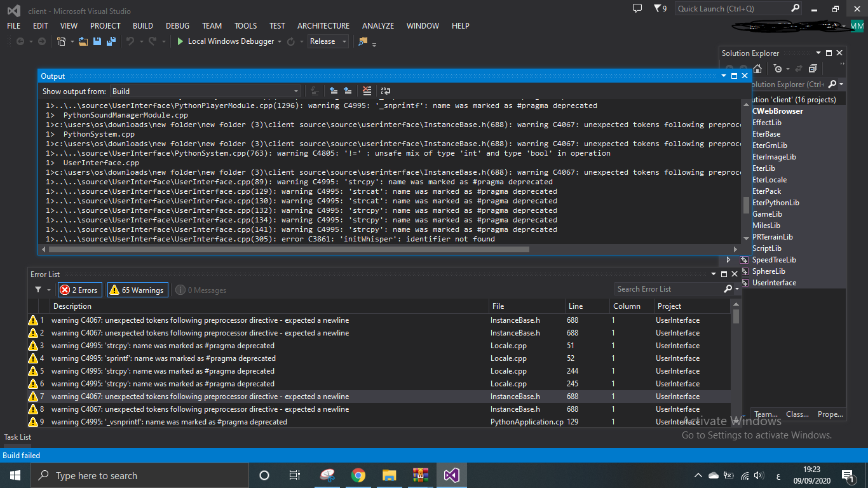The image size is (868, 488).
Task: Sort Error List by Line column
Action: [x=587, y=306]
